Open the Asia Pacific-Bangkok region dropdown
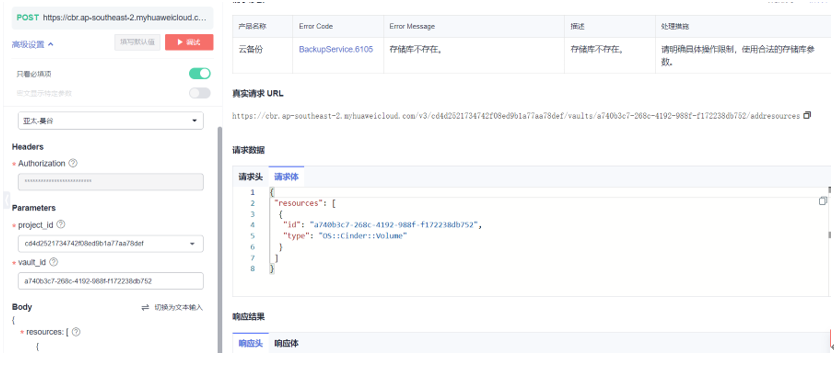This screenshot has width=834, height=367. point(111,121)
